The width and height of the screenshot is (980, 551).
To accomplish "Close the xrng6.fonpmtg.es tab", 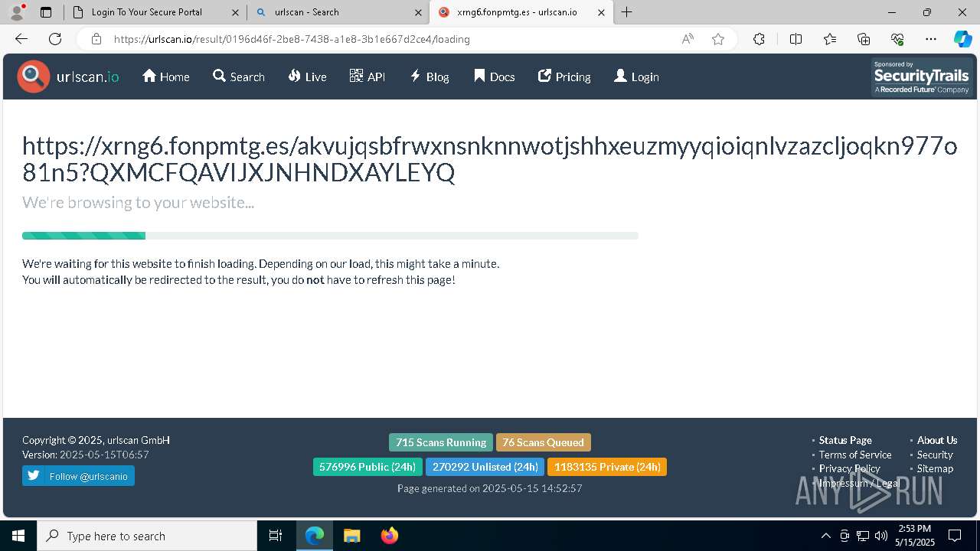I will click(x=601, y=12).
